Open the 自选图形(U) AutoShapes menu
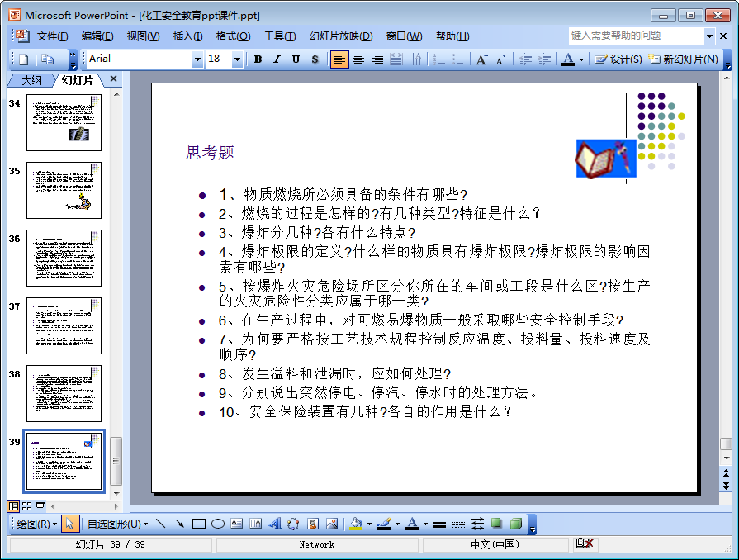 [x=117, y=524]
